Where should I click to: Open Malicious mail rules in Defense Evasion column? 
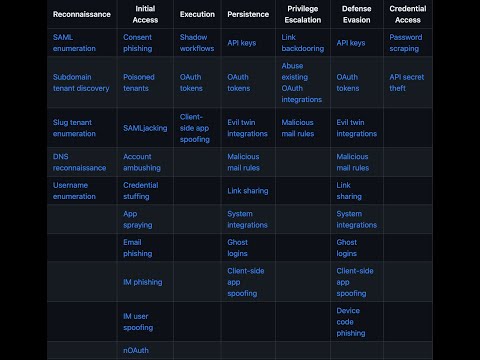coord(353,162)
